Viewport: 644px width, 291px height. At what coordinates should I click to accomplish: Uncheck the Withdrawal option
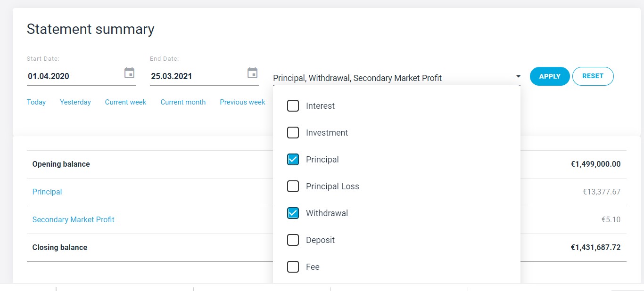[x=293, y=213]
